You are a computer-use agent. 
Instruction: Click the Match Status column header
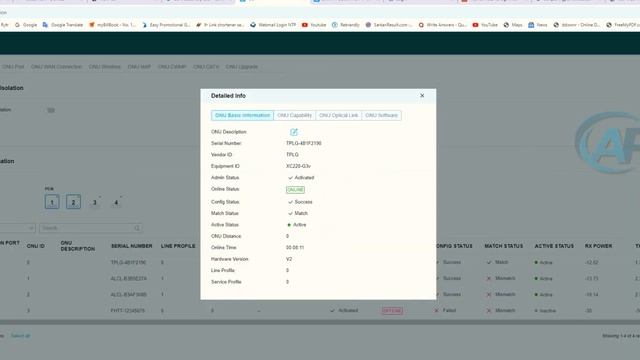pos(504,246)
